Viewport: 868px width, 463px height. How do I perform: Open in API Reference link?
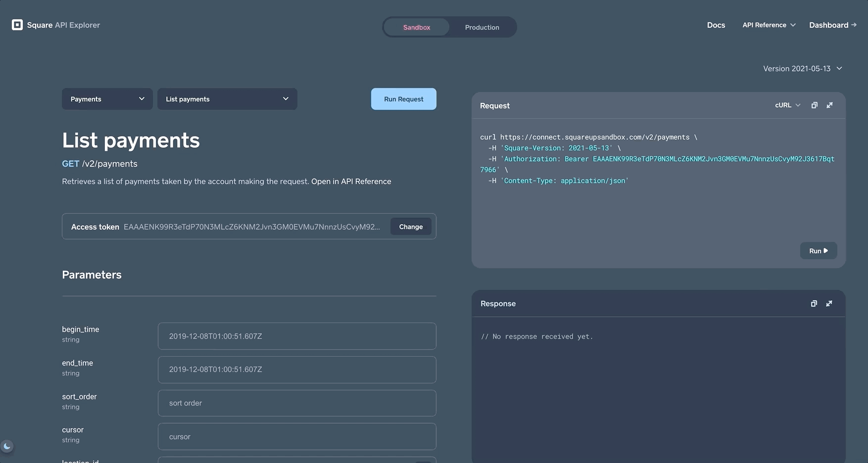(351, 182)
